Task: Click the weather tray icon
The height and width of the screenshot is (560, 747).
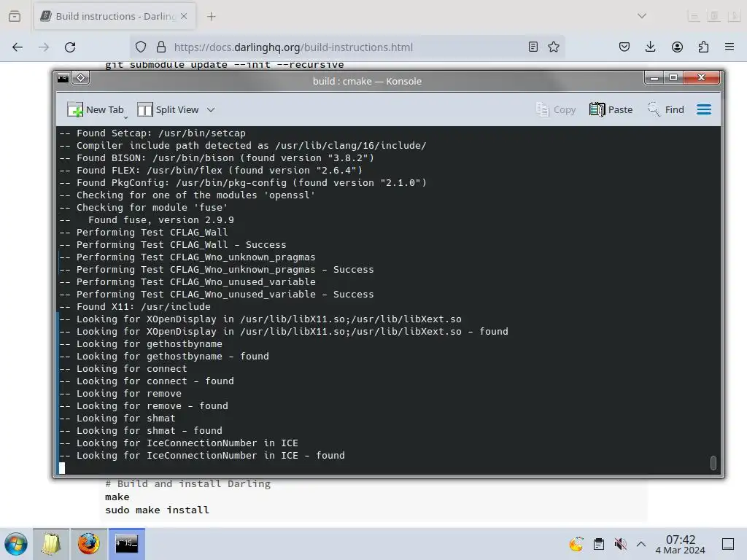Action: coord(576,544)
